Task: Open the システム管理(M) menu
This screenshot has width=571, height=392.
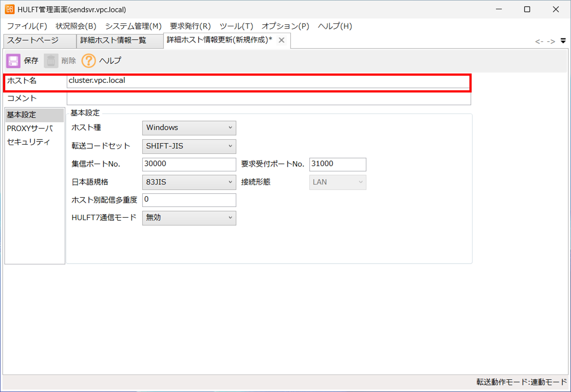Action: click(x=133, y=26)
